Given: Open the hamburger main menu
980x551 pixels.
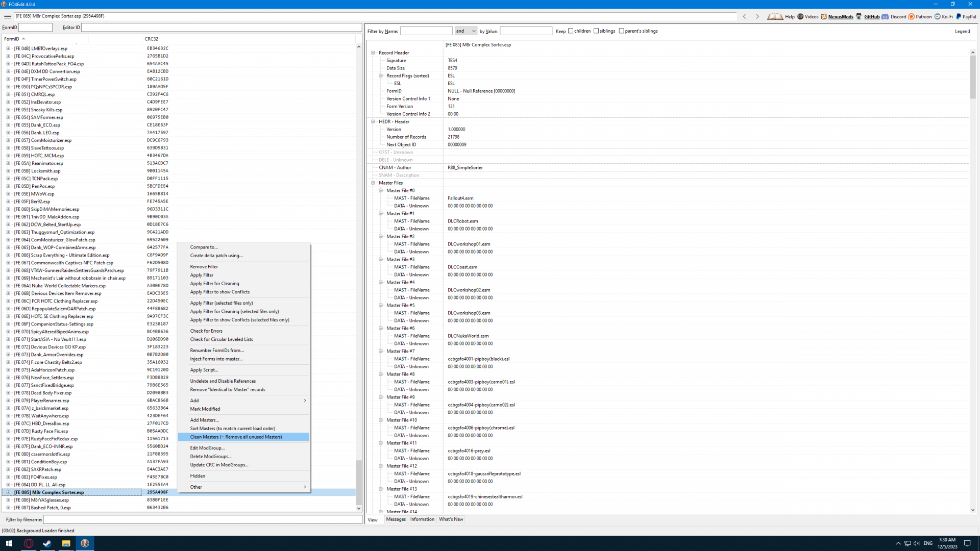Looking at the screenshot, I should tap(8, 16).
